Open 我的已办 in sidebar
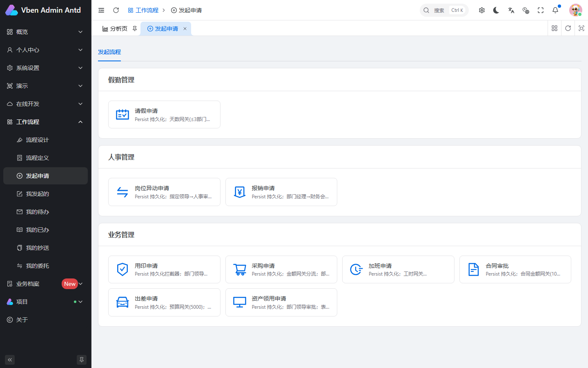The image size is (588, 368). click(x=45, y=230)
